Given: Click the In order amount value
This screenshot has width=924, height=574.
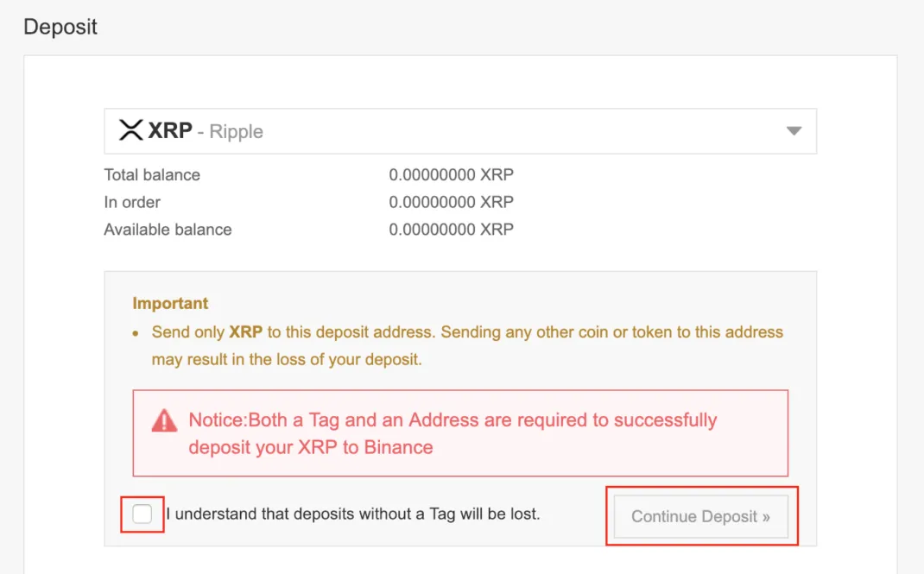Looking at the screenshot, I should pos(451,202).
